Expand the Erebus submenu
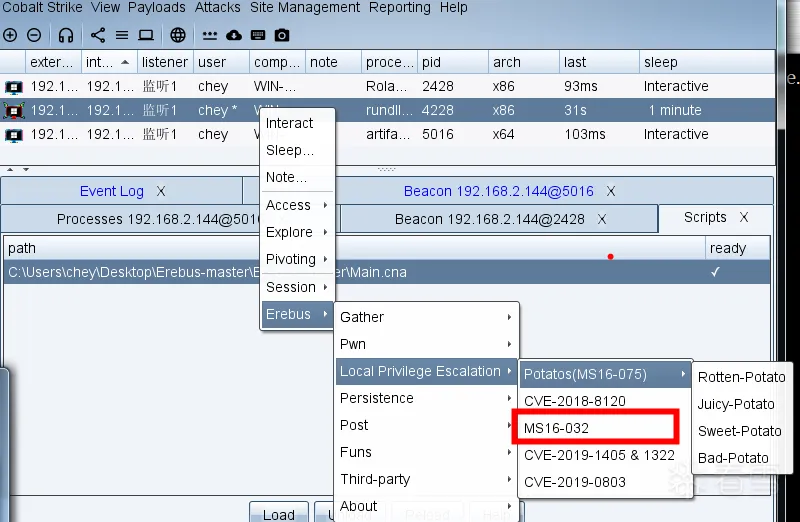This screenshot has height=522, width=800. pos(297,314)
